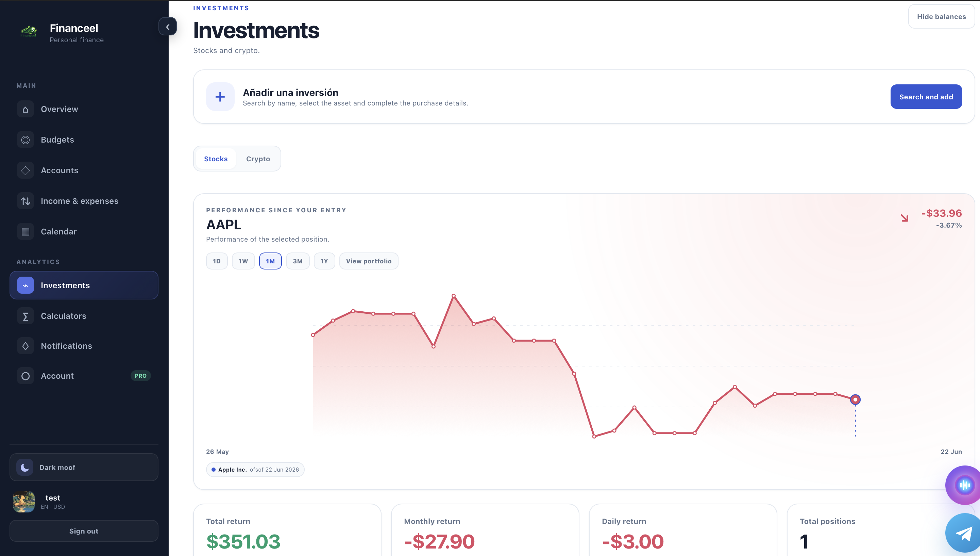The height and width of the screenshot is (556, 980).
Task: Click the Total return $351.03 value
Action: 243,541
